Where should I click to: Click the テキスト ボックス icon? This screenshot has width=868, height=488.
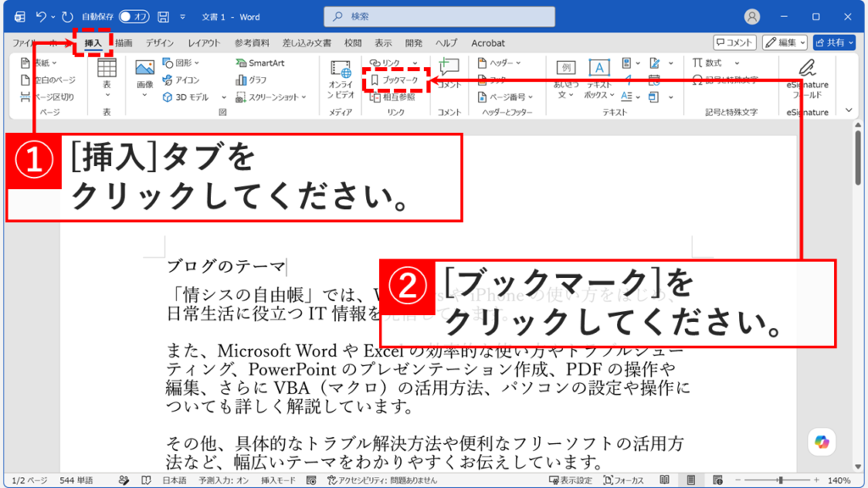[599, 68]
